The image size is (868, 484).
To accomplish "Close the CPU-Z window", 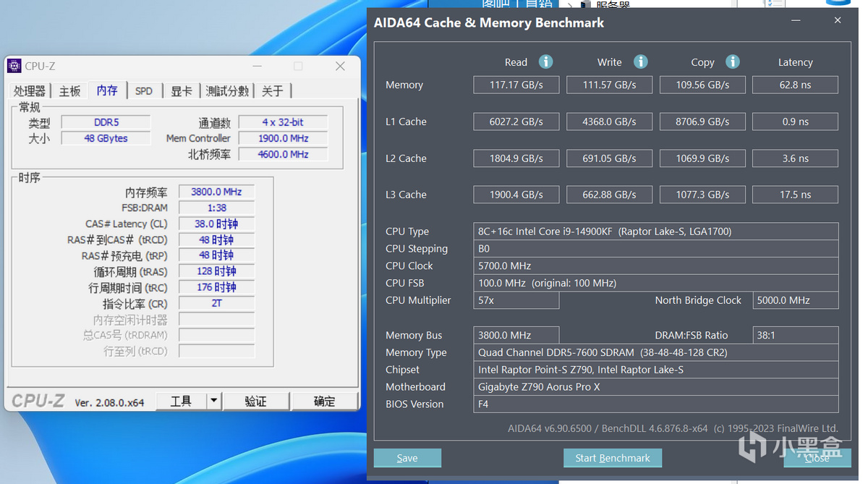I will 340,66.
